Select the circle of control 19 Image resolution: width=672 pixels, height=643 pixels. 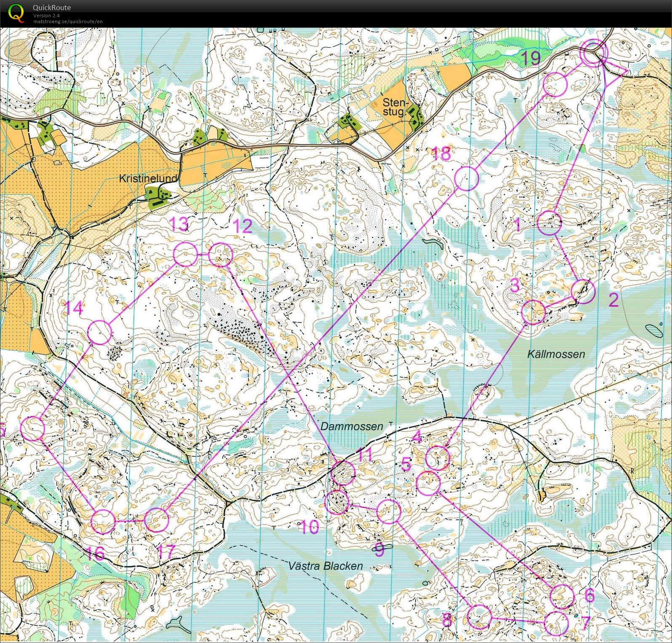point(555,84)
